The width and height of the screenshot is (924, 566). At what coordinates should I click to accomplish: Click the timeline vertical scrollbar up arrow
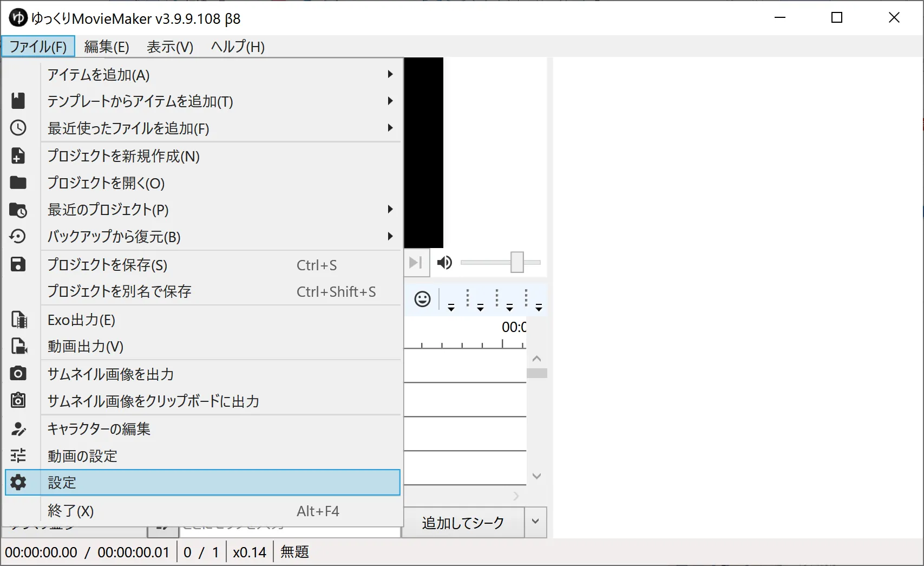(537, 359)
